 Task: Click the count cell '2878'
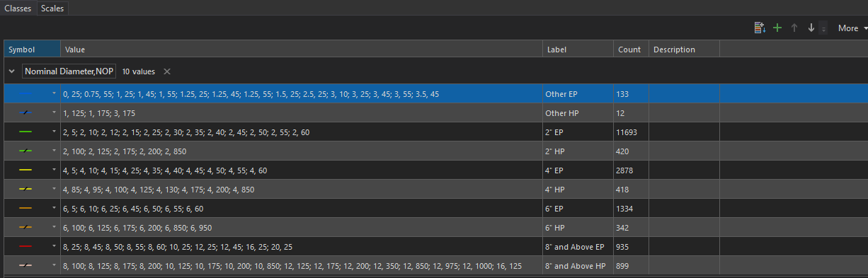[631, 170]
